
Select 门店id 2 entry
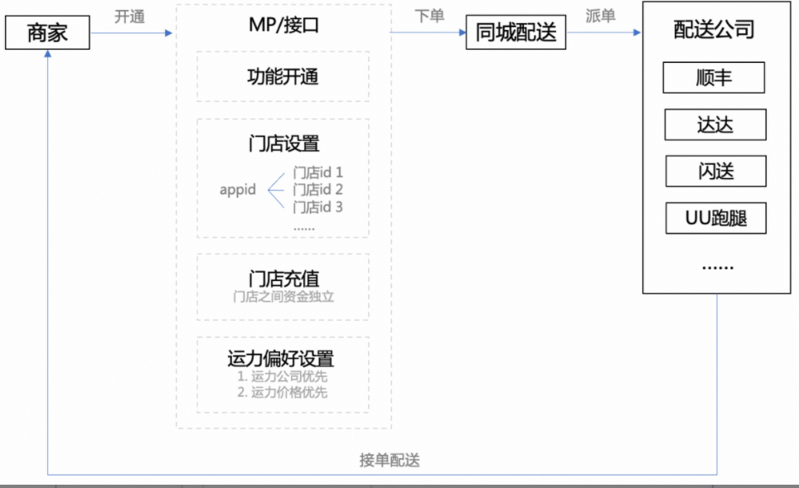click(x=318, y=189)
